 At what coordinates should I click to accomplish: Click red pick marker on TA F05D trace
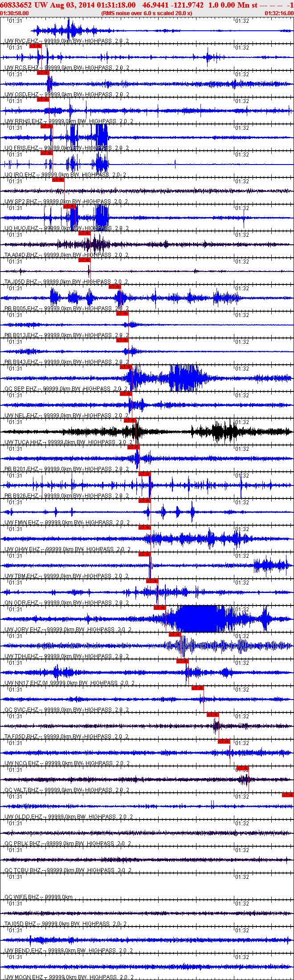pos(212,715)
